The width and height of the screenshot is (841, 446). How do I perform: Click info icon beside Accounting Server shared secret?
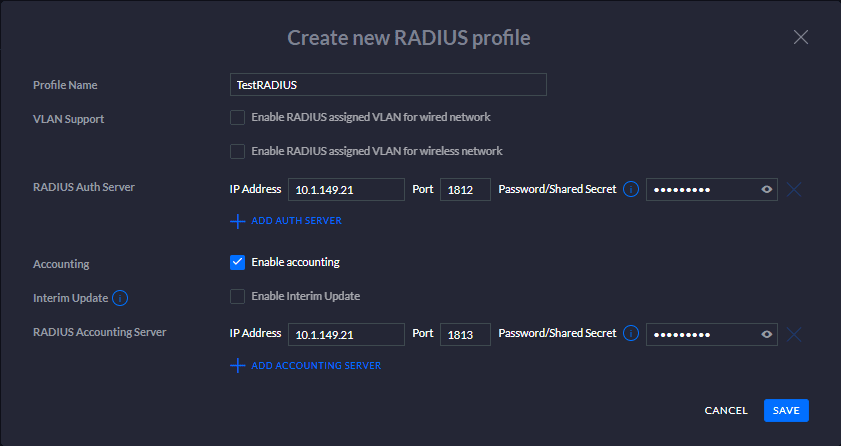631,334
